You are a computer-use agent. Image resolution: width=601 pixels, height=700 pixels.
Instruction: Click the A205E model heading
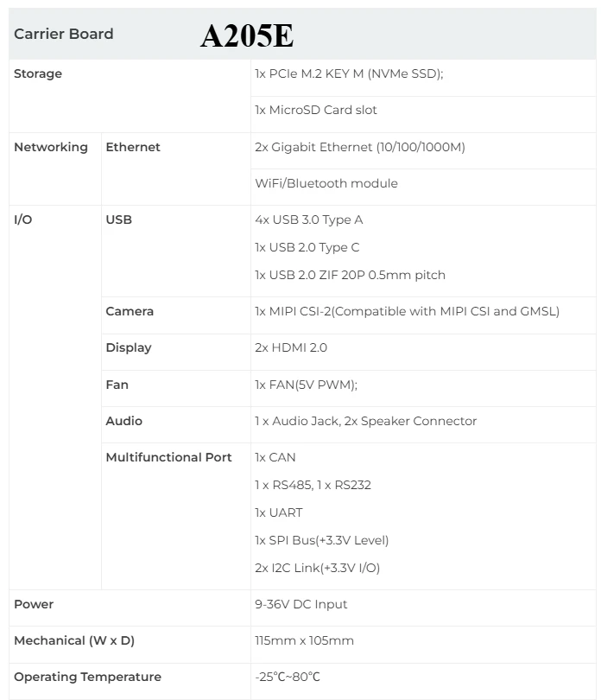247,36
